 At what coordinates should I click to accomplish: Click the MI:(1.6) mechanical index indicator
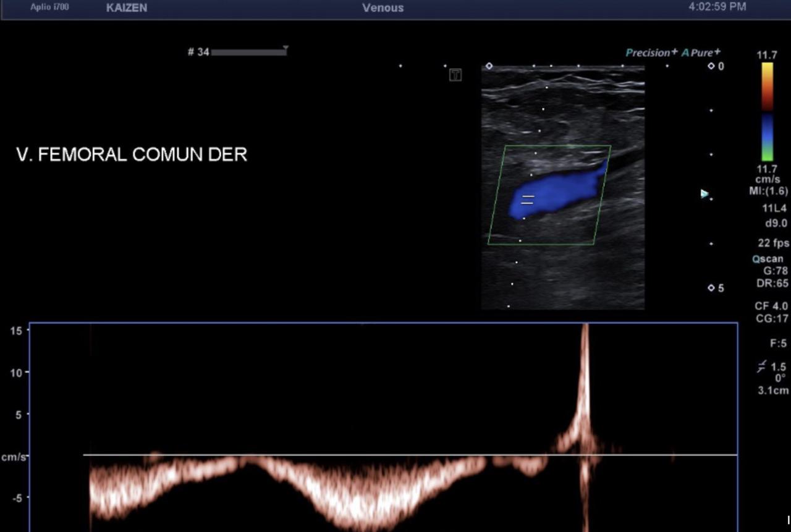pos(771,192)
